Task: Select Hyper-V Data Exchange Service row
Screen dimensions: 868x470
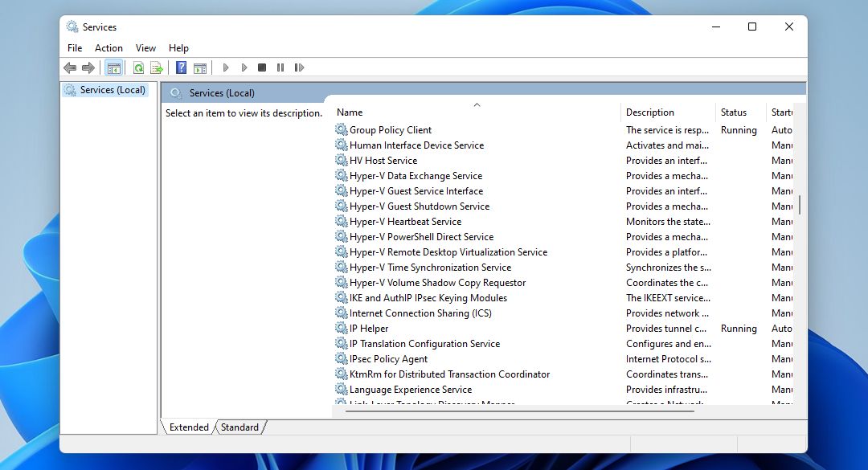Action: [x=416, y=175]
